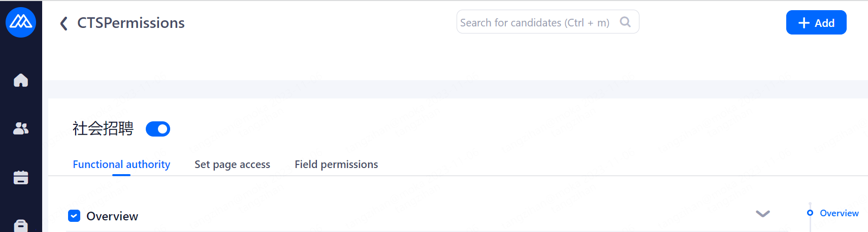Click the Overview section label text
The image size is (868, 232).
click(112, 216)
